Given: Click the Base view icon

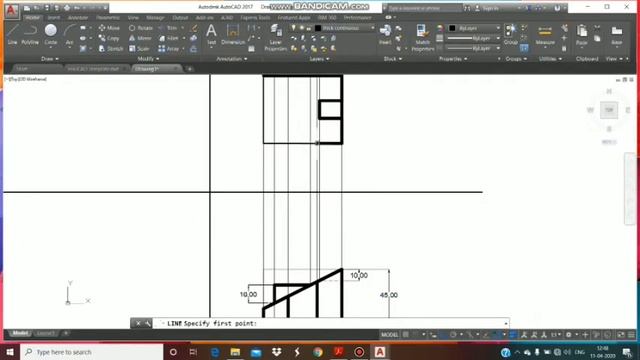Looking at the screenshot, I should pos(617,34).
